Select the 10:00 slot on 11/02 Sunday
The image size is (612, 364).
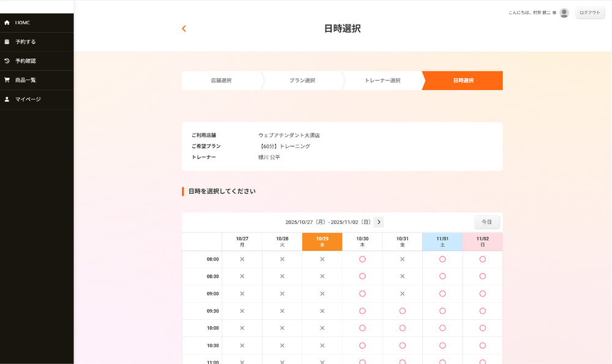(x=482, y=328)
